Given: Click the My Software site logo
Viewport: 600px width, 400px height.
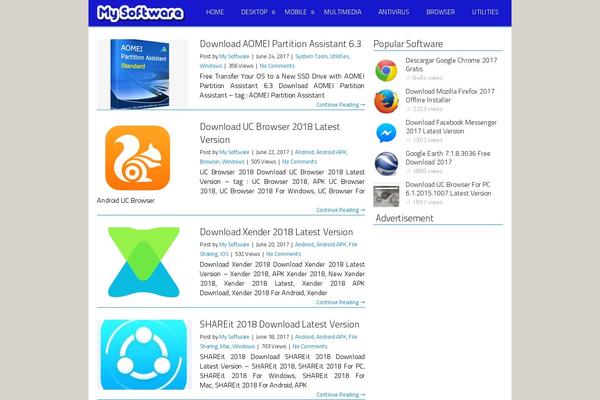Looking at the screenshot, I should [x=140, y=13].
